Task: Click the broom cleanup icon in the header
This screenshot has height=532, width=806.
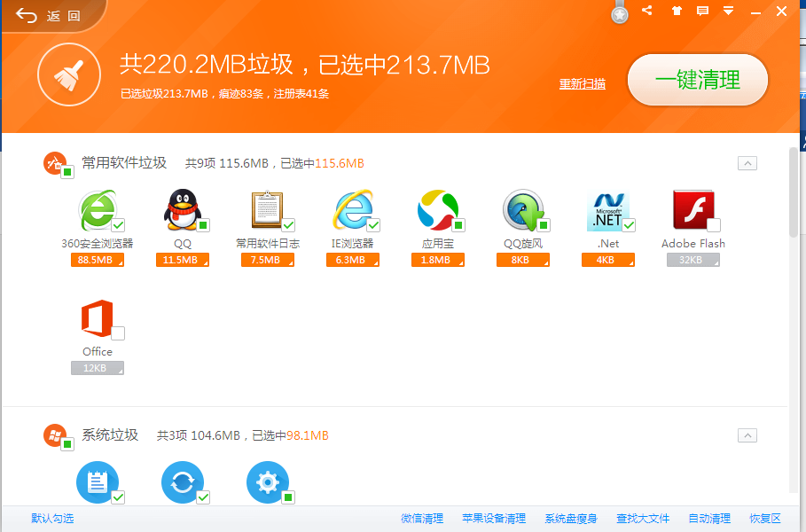Action: point(69,75)
